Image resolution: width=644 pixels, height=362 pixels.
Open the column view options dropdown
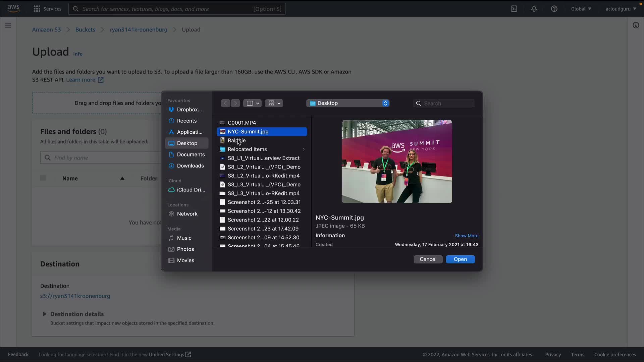[253, 103]
